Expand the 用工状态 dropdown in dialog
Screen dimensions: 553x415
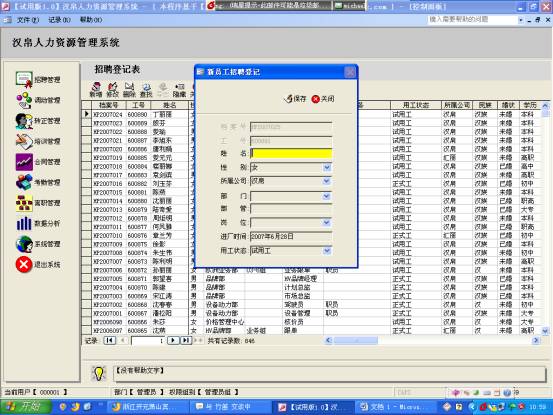pos(327,251)
